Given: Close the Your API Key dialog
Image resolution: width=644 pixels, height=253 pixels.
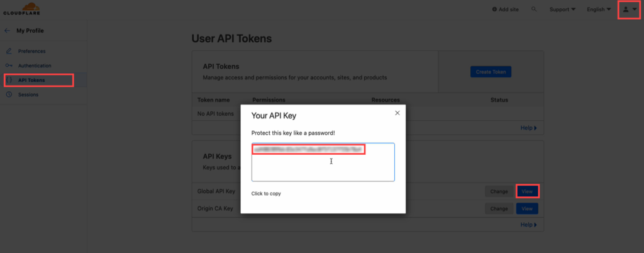Looking at the screenshot, I should click(x=397, y=113).
